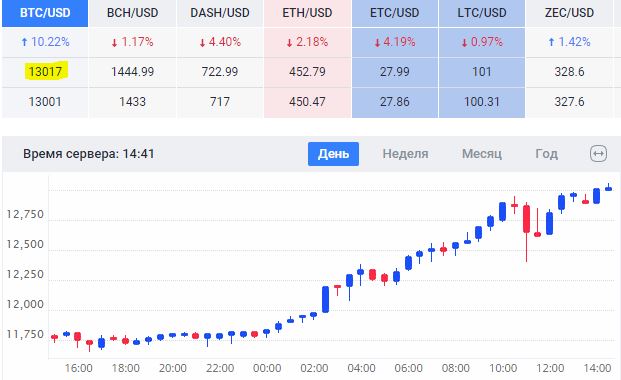Viewport: 621px width, 380px height.
Task: Click the LTC price 100.31
Action: pyautogui.click(x=482, y=102)
